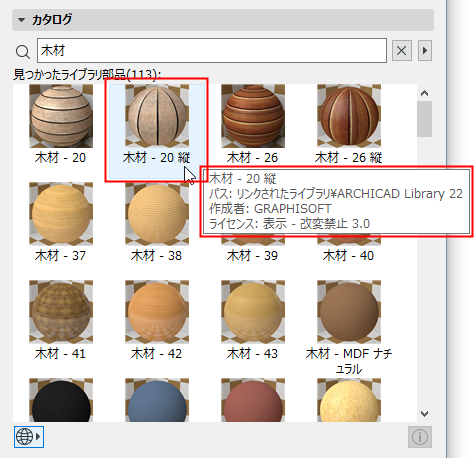Click the 木材 - 39 label
This screenshot has width=474, height=458.
[x=252, y=256]
